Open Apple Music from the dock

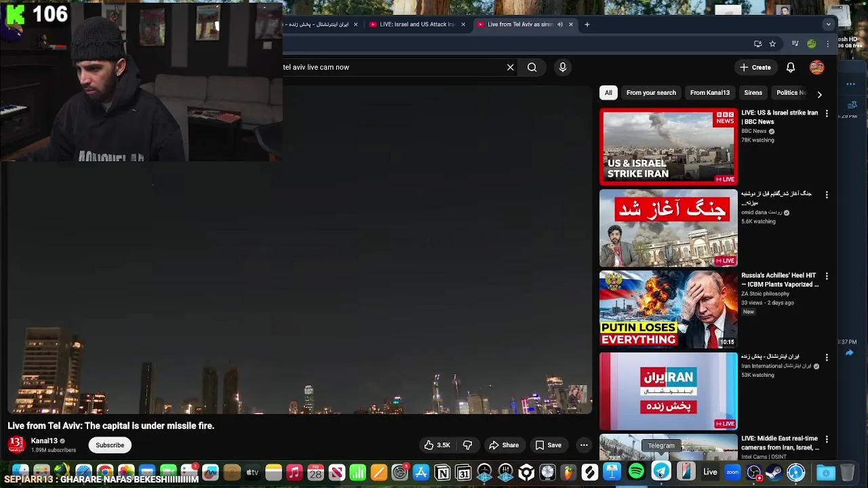point(294,472)
